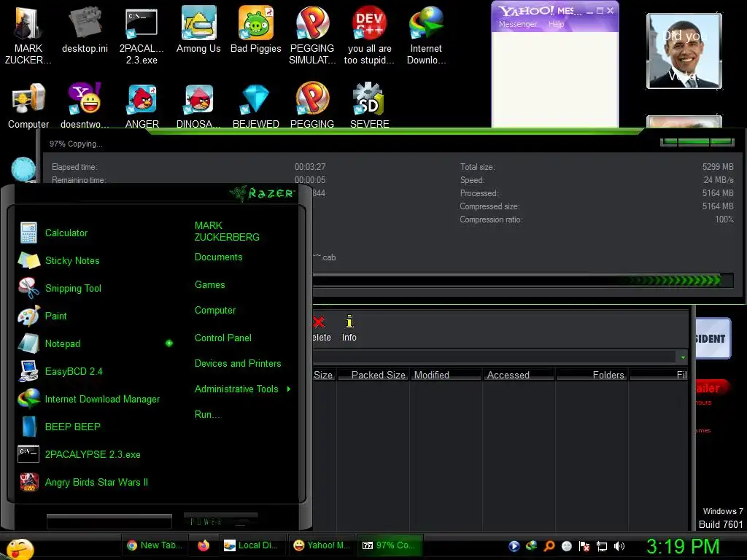Launch the BEJEWED diamond desktop icon
The image size is (747, 560).
pos(256,105)
